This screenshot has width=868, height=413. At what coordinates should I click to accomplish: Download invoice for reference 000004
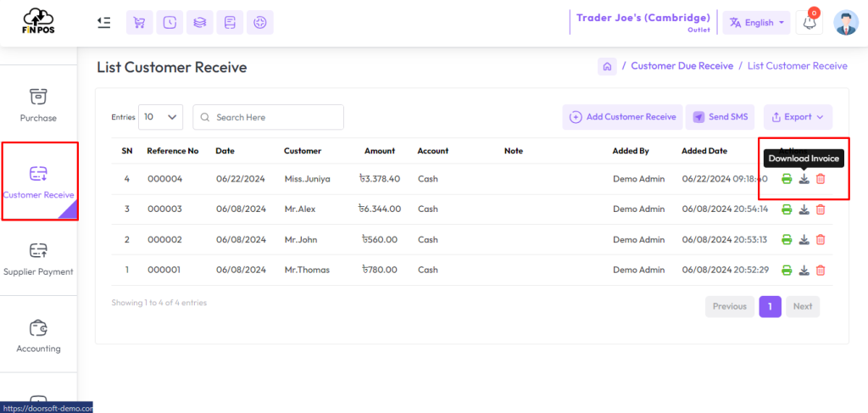coord(804,179)
